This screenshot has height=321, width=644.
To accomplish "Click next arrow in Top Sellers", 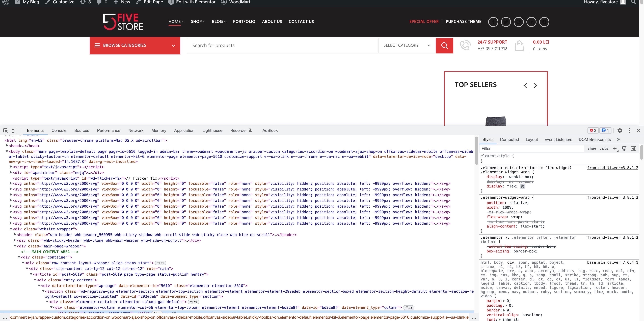I will 535,86.
